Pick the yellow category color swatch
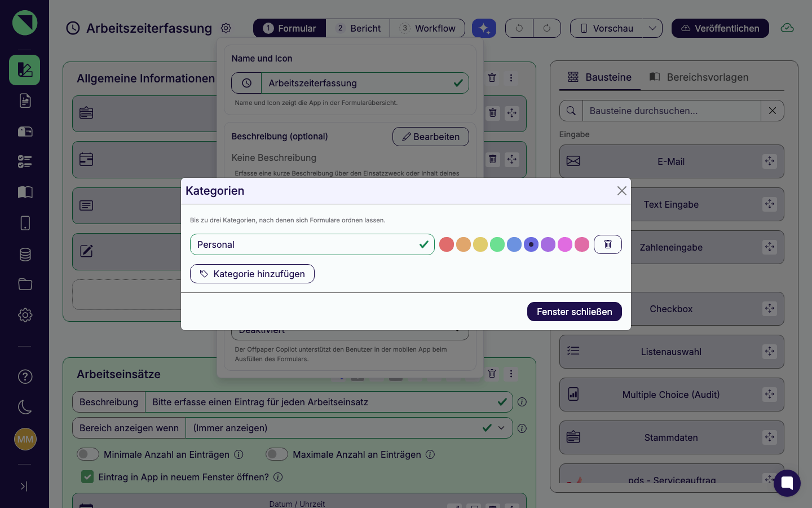The image size is (812, 508). 480,244
